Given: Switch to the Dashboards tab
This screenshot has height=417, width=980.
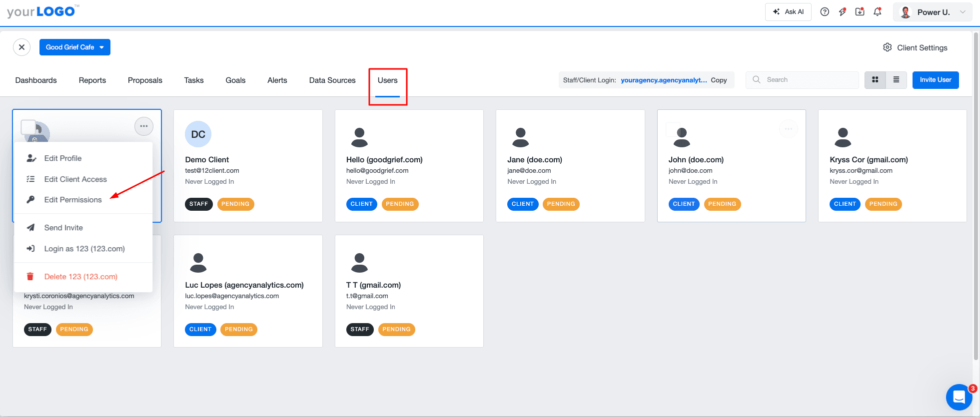Looking at the screenshot, I should coord(36,80).
